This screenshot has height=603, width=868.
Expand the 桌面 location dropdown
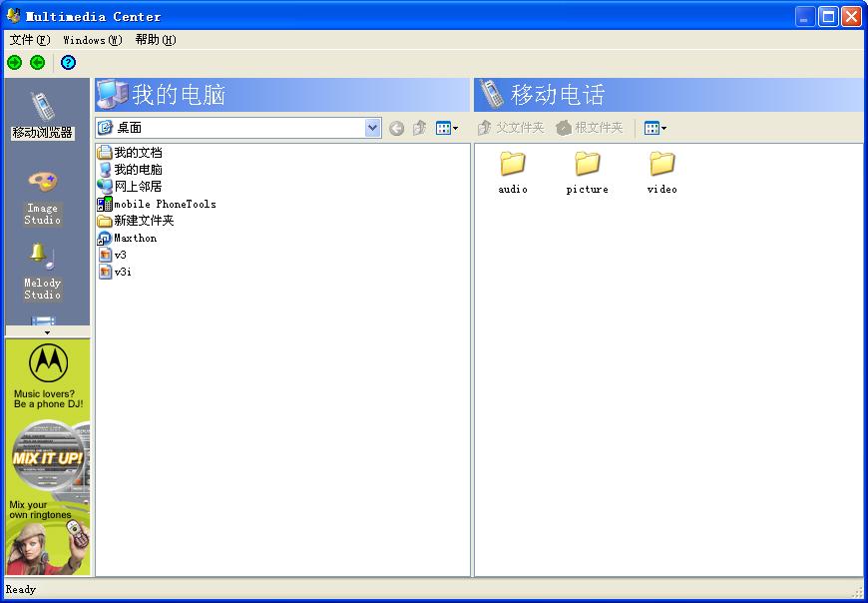click(372, 128)
